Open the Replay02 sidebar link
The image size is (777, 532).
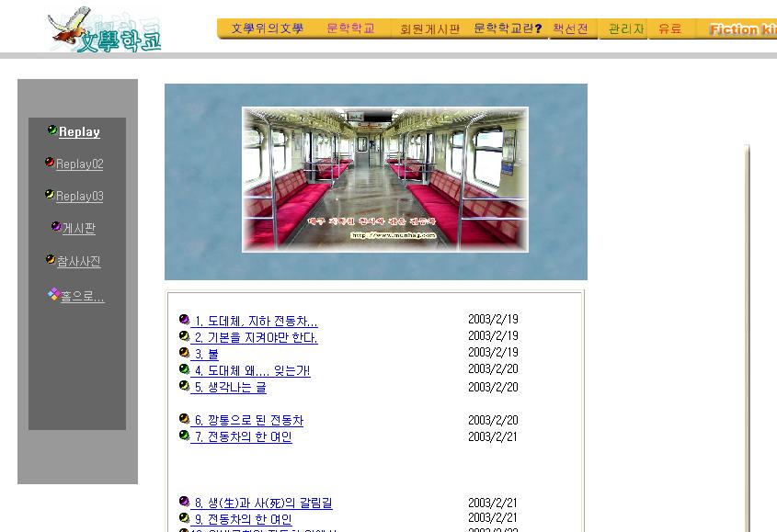(x=79, y=164)
